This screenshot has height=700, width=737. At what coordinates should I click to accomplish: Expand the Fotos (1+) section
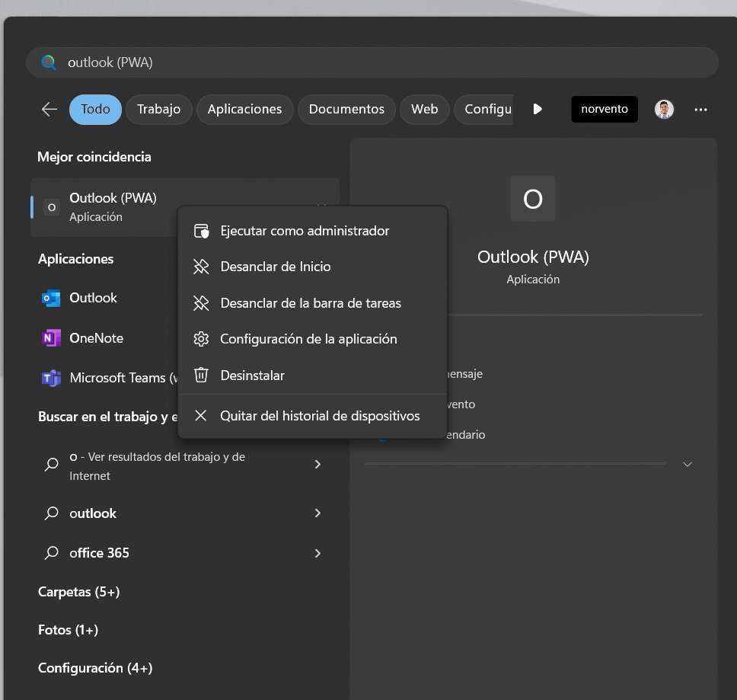pyautogui.click(x=69, y=630)
